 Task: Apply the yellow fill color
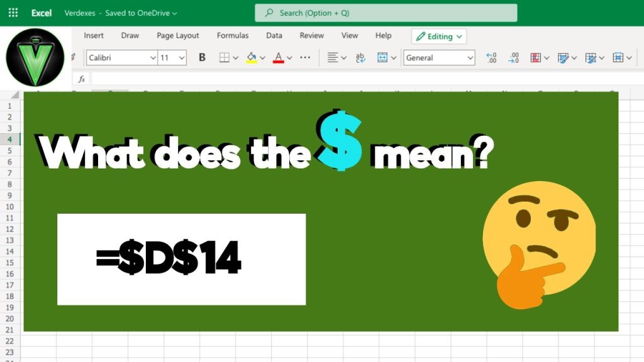(x=252, y=58)
